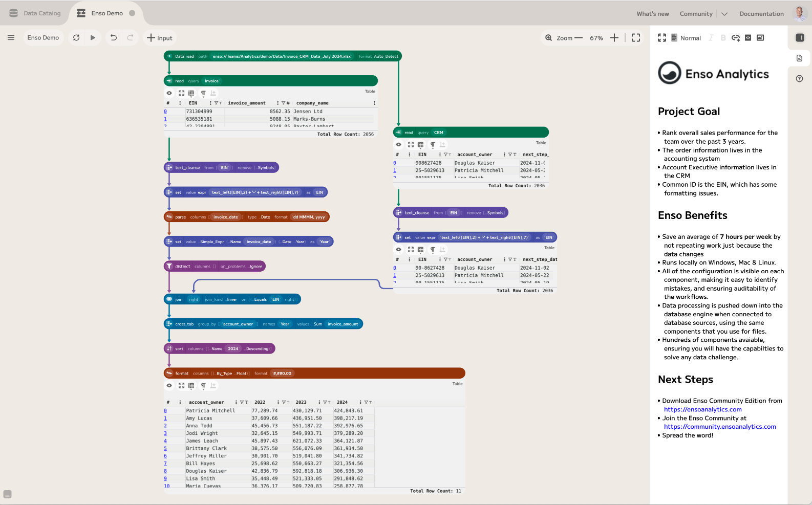The width and height of the screenshot is (812, 505).
Task: Open the Documentation link
Action: point(761,14)
